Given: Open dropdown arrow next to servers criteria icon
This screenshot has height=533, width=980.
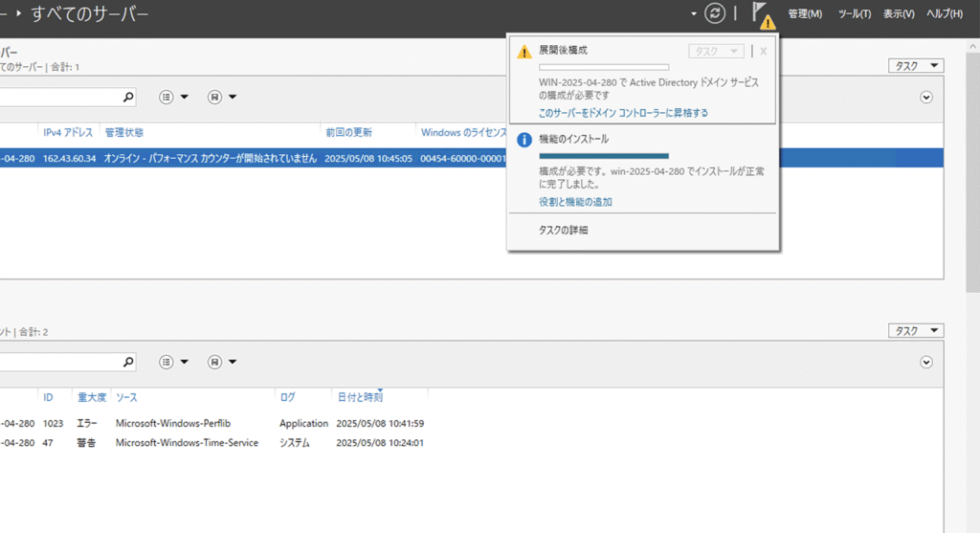Looking at the screenshot, I should pos(185,97).
